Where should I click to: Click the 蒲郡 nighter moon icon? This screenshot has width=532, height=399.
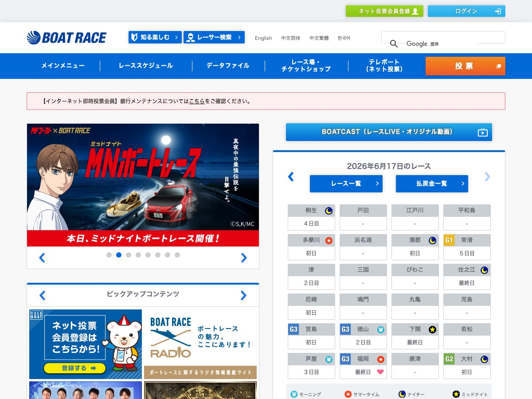tap(432, 240)
